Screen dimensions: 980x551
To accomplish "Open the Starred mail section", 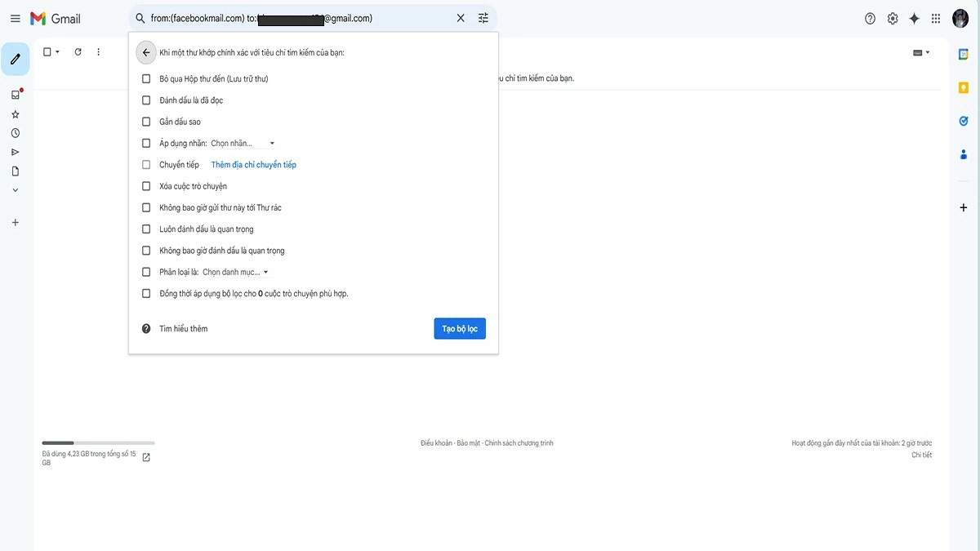I will coord(15,113).
